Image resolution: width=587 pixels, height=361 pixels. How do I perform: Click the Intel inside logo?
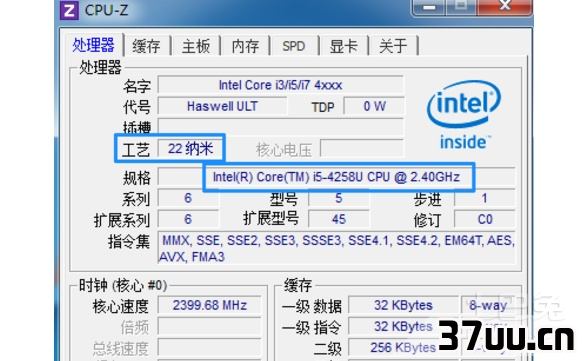pos(463,115)
